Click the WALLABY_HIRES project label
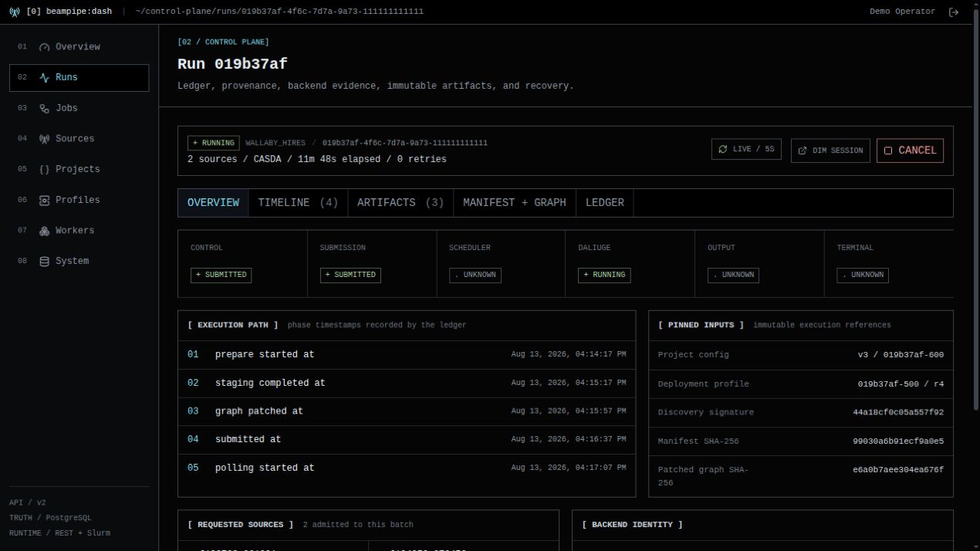Image resolution: width=980 pixels, height=551 pixels. (x=275, y=143)
